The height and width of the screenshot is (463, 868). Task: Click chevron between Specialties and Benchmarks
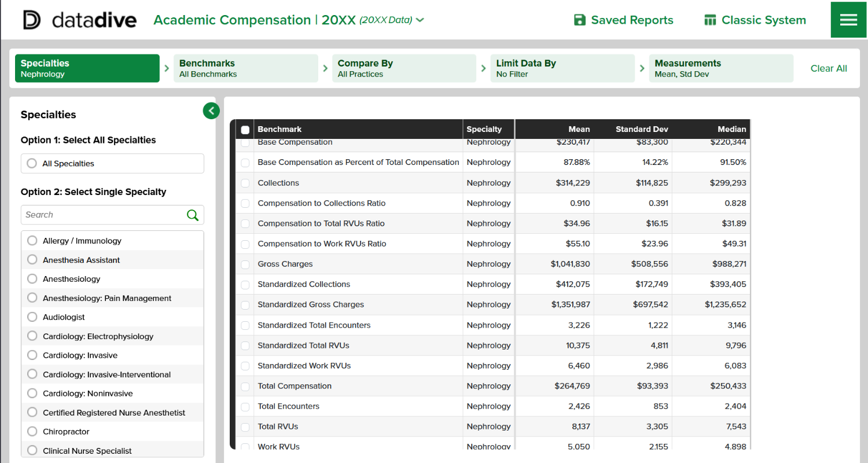pyautogui.click(x=167, y=68)
